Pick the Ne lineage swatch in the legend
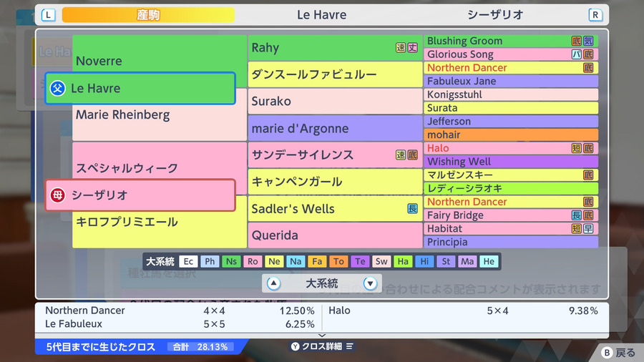Image resolution: width=644 pixels, height=362 pixels. coord(274,261)
